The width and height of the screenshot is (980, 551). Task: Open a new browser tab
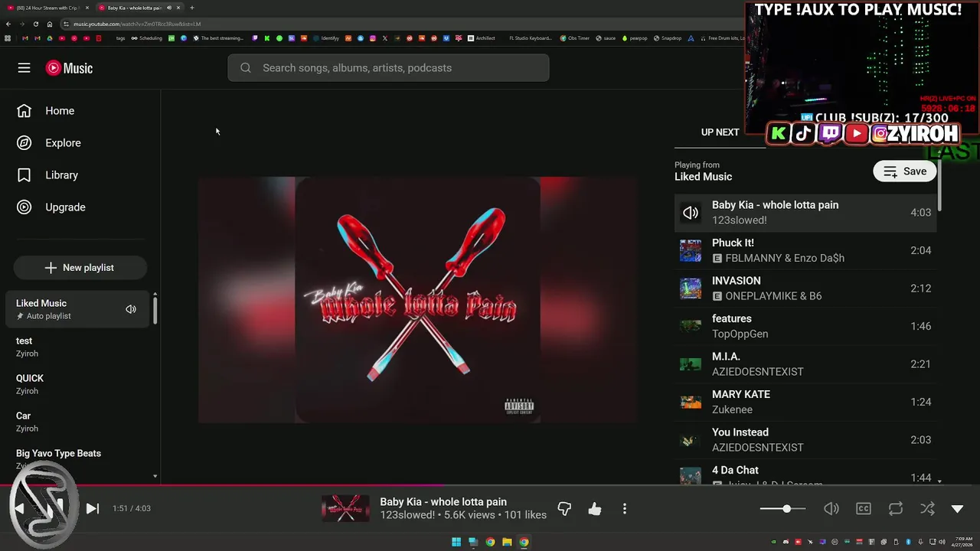(x=191, y=8)
